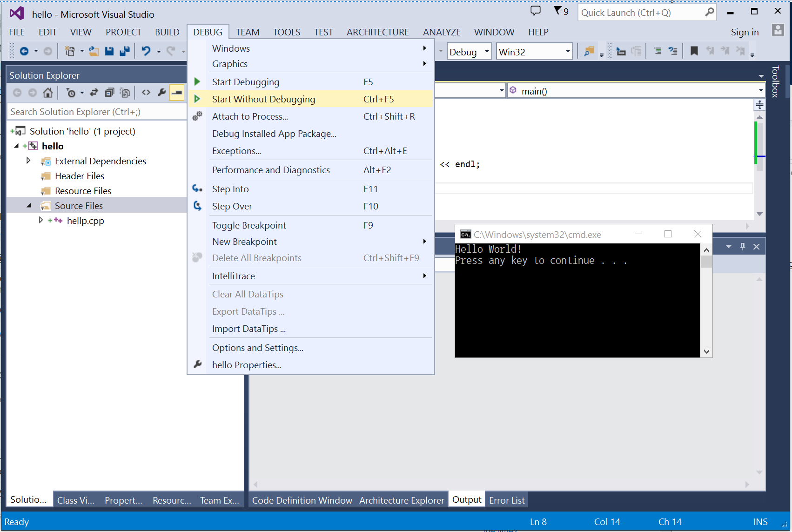This screenshot has height=532, width=792.
Task: Click the Attach to Process gears icon
Action: (x=197, y=116)
